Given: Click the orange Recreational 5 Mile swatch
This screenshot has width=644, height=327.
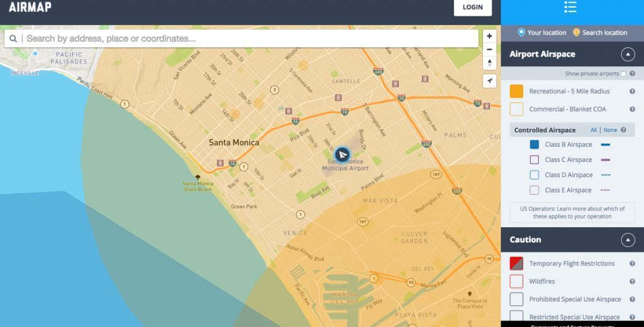Looking at the screenshot, I should [x=516, y=91].
